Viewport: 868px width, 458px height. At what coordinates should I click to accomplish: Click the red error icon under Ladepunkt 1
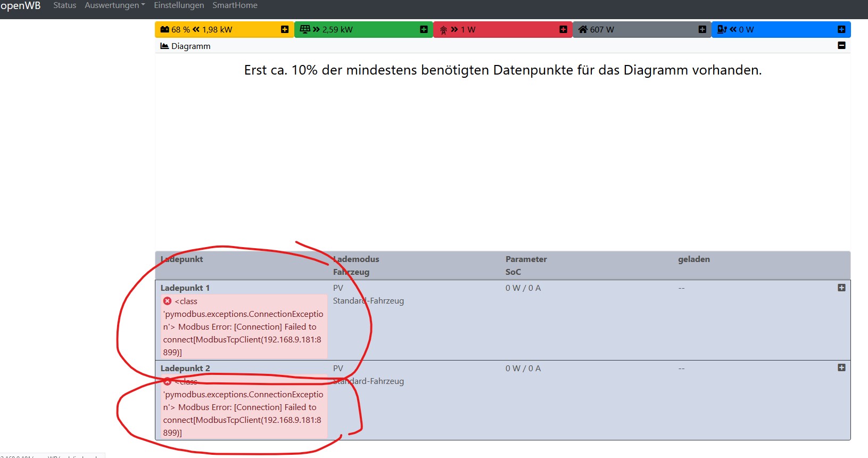pos(168,301)
